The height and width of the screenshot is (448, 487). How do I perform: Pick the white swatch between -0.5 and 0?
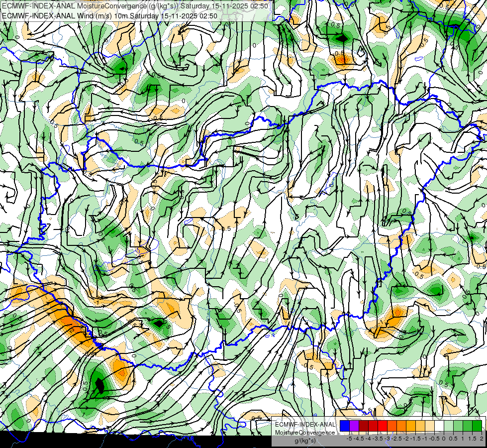tap(439, 426)
